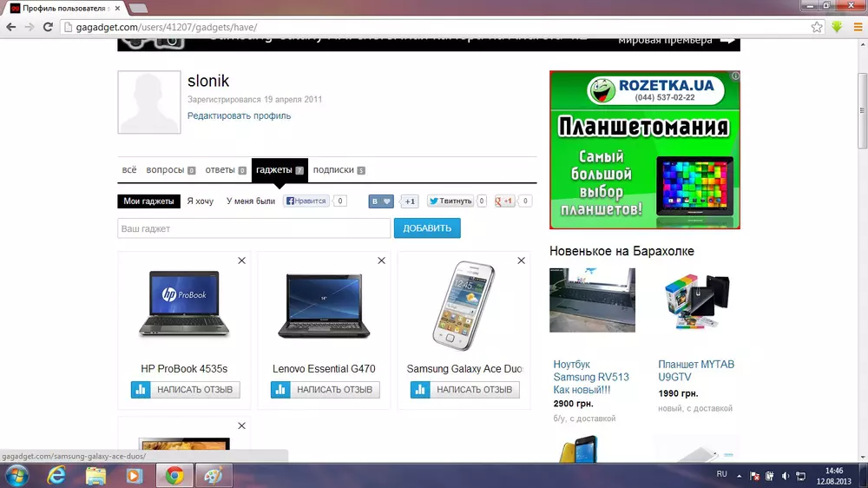
Task: Open Internet Explorer from the taskbar
Action: tap(57, 475)
